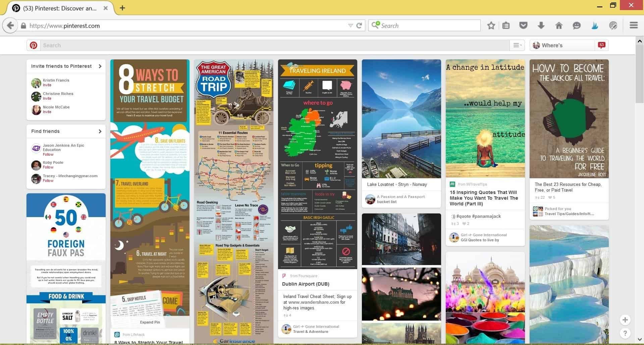Show URL history dropdown in address bar
Screen dimensions: 644x345
pos(350,26)
